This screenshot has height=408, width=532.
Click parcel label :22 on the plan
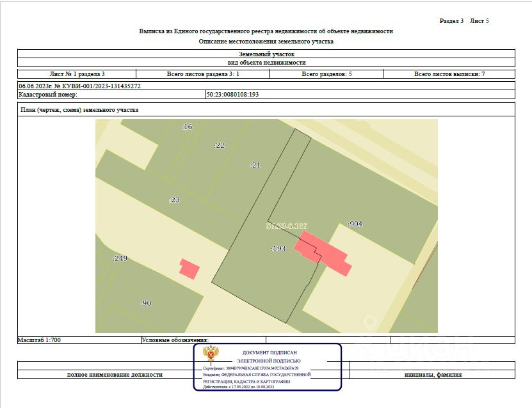pos(219,146)
